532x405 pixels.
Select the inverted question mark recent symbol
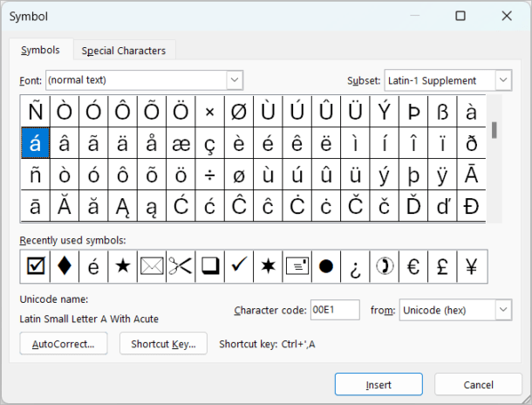point(355,266)
